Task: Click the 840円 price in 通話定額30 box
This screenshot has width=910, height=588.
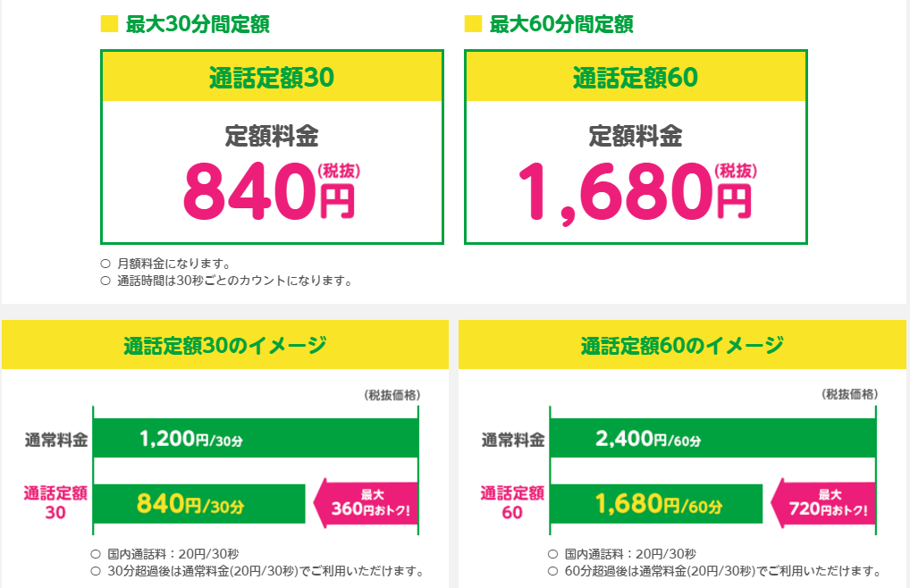Action: (272, 190)
